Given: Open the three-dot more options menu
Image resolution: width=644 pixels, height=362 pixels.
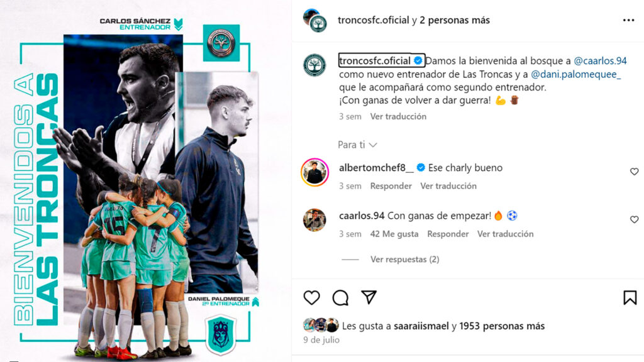Looking at the screenshot, I should point(628,20).
